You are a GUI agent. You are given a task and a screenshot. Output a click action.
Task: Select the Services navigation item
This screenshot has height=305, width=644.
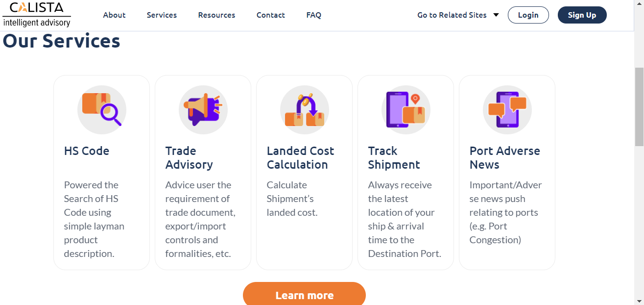(162, 15)
